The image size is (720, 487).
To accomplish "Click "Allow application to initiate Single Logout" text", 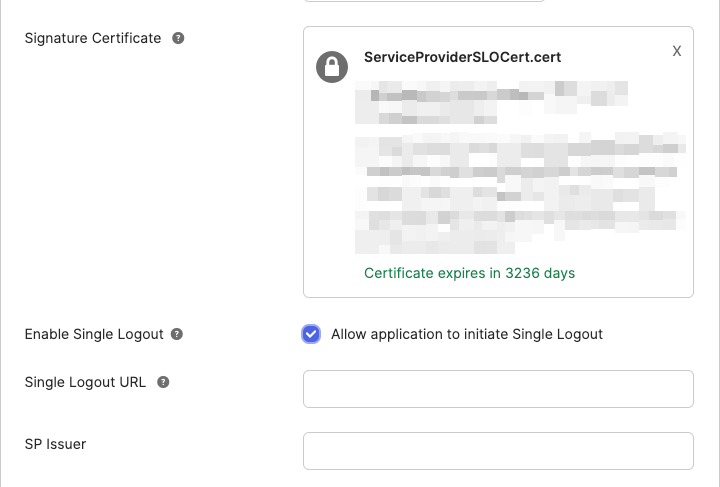I will pyautogui.click(x=467, y=334).
